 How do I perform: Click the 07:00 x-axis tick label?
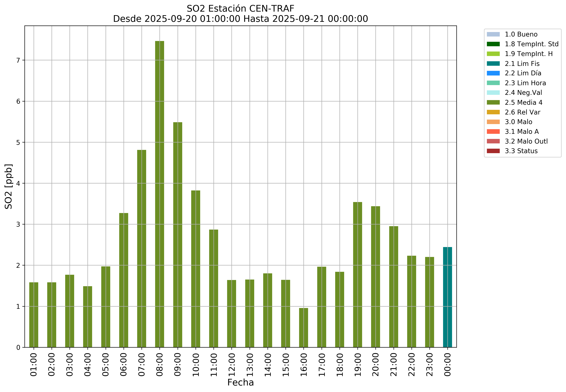[141, 364]
